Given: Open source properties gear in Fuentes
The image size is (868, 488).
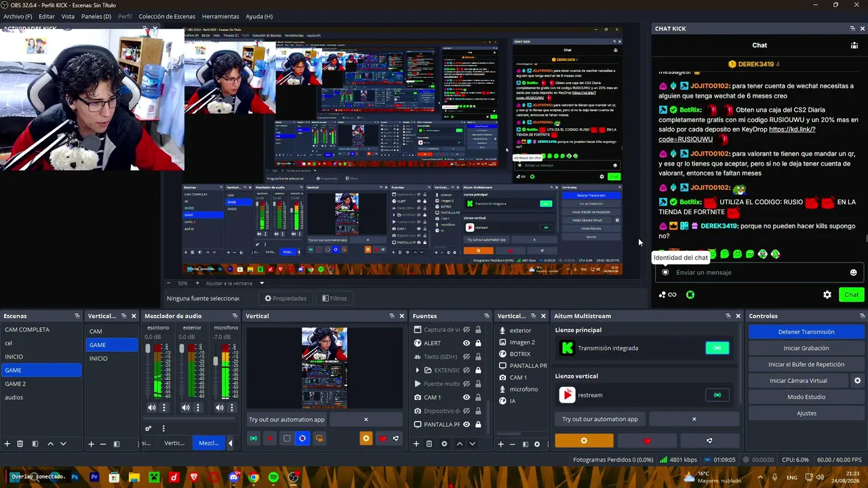Looking at the screenshot, I should (x=444, y=444).
